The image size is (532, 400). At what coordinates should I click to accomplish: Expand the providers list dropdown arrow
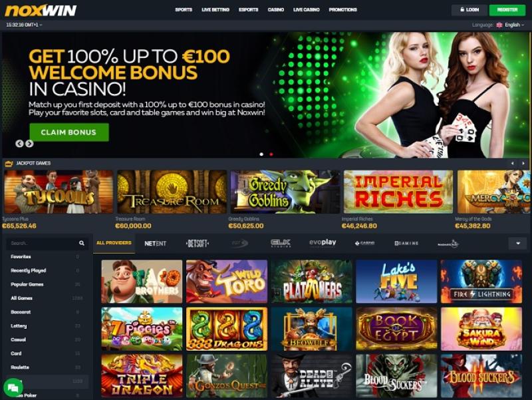(x=518, y=243)
